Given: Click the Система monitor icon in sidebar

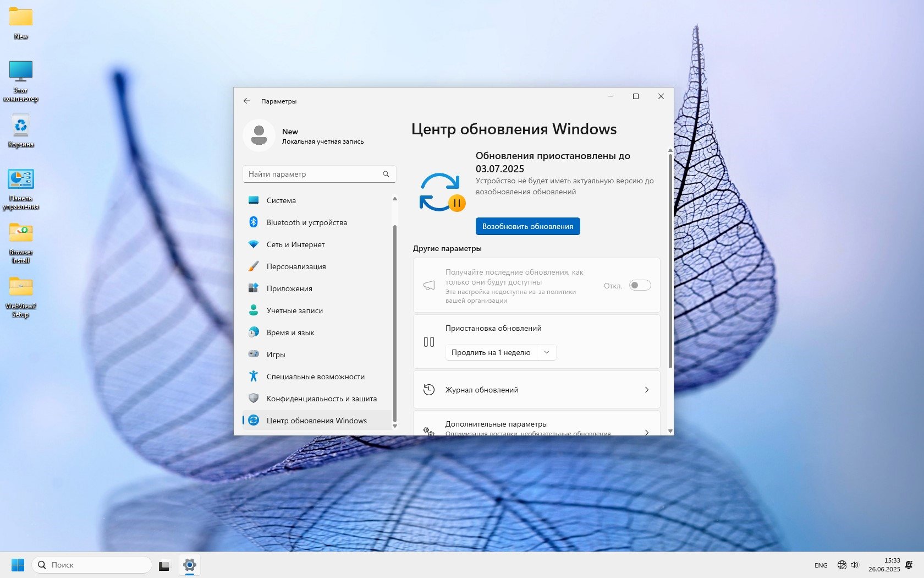Looking at the screenshot, I should coord(254,200).
